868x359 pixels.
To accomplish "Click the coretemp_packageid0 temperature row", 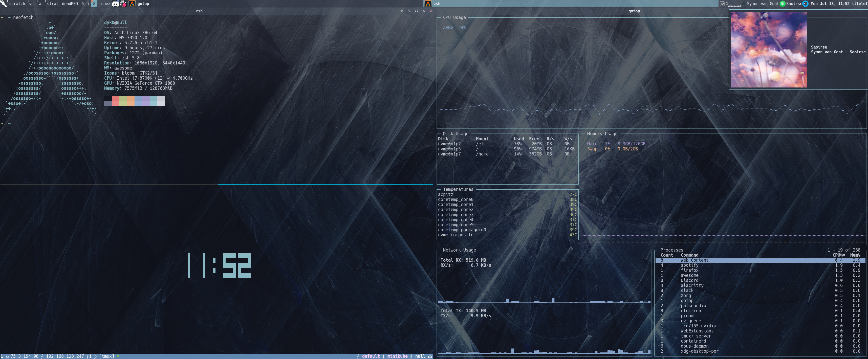I will click(x=507, y=230).
